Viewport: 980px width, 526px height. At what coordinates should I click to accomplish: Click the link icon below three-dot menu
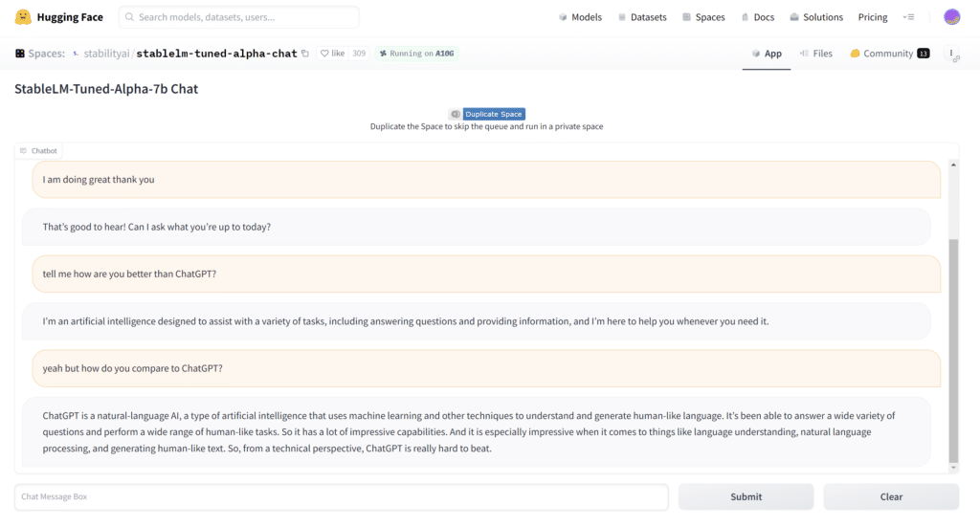pos(956,59)
